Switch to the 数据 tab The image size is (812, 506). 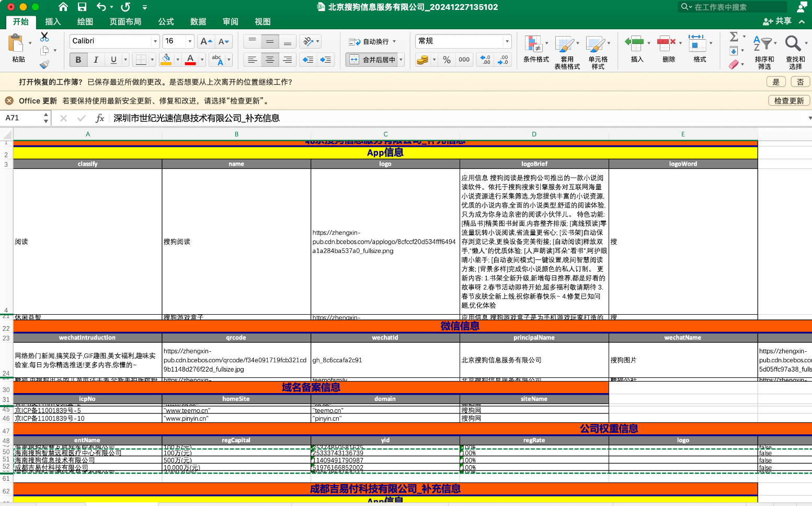coord(198,21)
